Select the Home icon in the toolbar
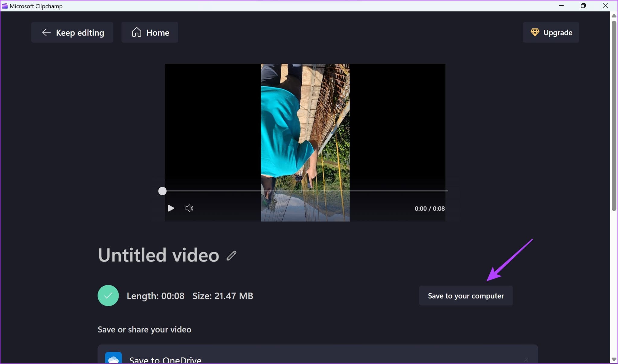 click(137, 32)
